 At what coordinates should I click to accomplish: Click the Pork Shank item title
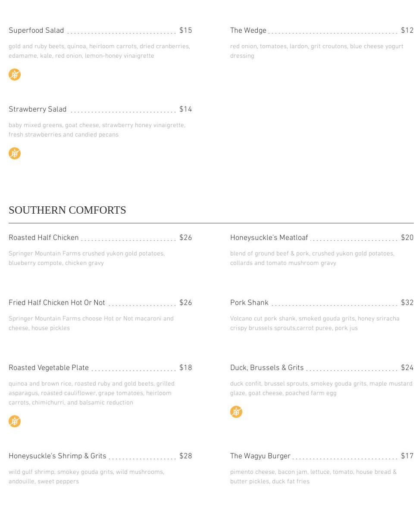249,303
